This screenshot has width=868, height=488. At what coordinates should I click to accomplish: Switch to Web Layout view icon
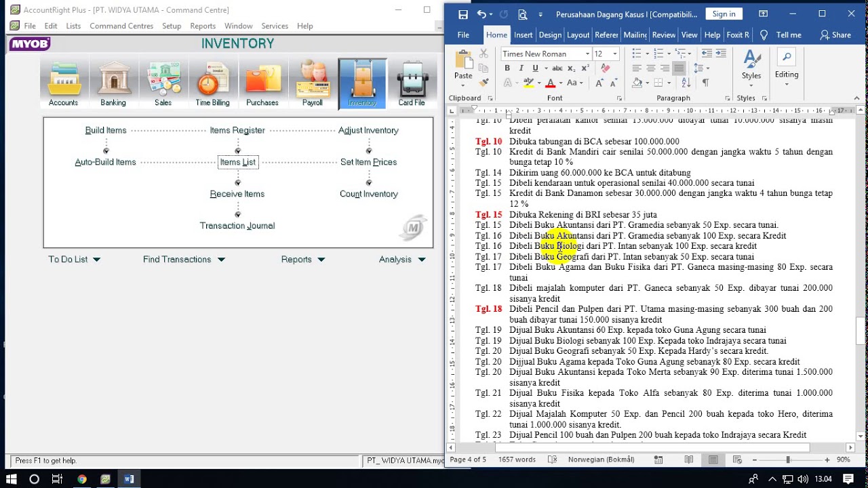[x=737, y=460]
